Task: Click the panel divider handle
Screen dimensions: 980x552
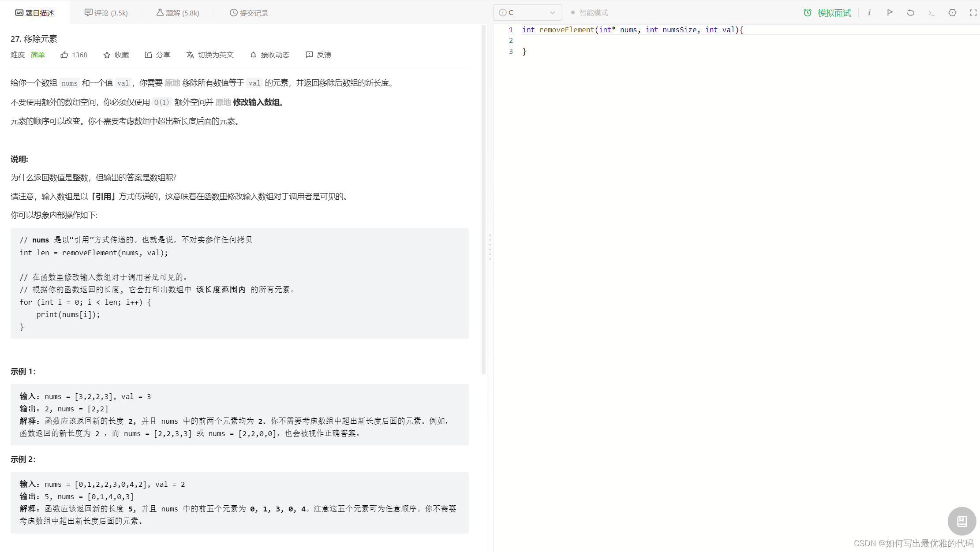Action: pyautogui.click(x=490, y=247)
